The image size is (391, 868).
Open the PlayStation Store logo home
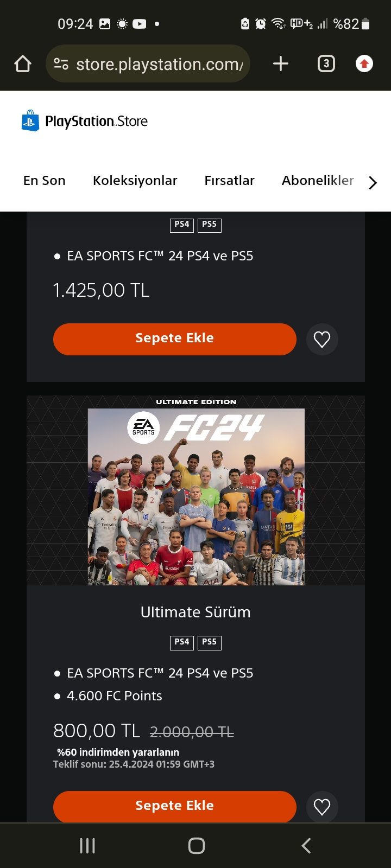(85, 121)
